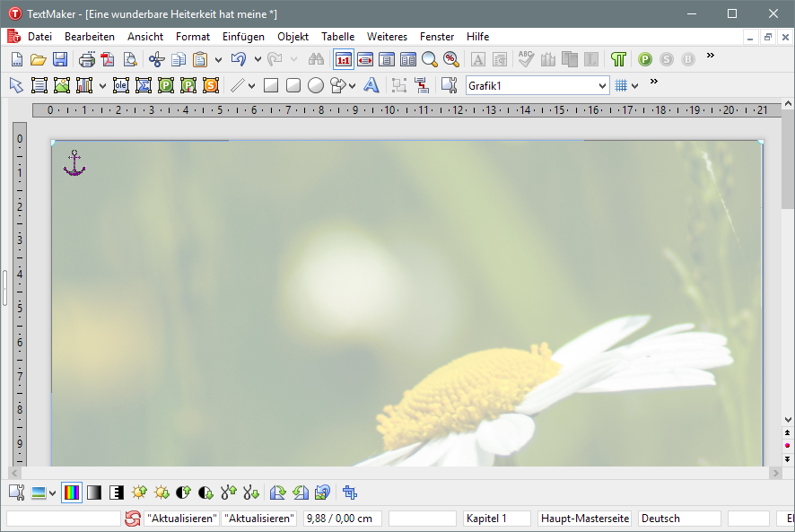
Task: Toggle fit page width view
Action: point(365,59)
